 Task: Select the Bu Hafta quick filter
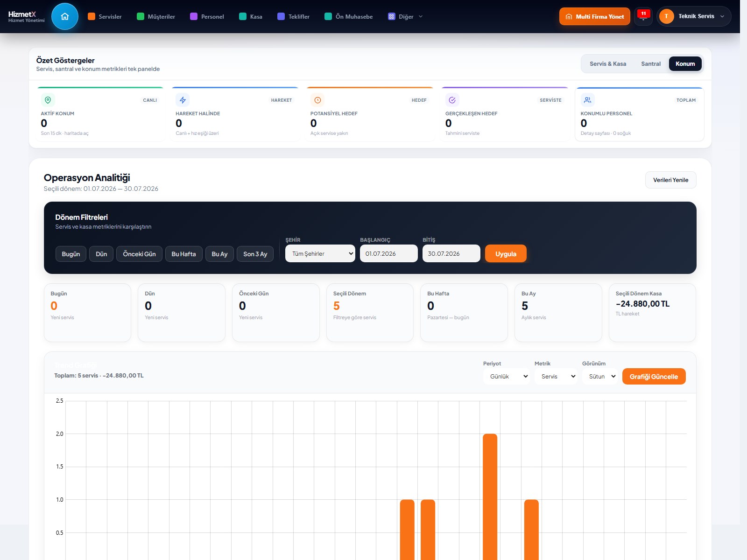tap(184, 254)
